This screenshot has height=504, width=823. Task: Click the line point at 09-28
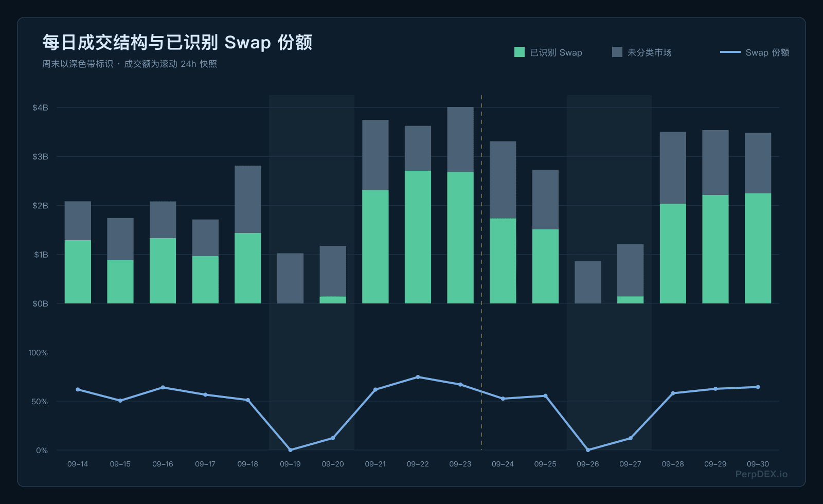(x=673, y=393)
